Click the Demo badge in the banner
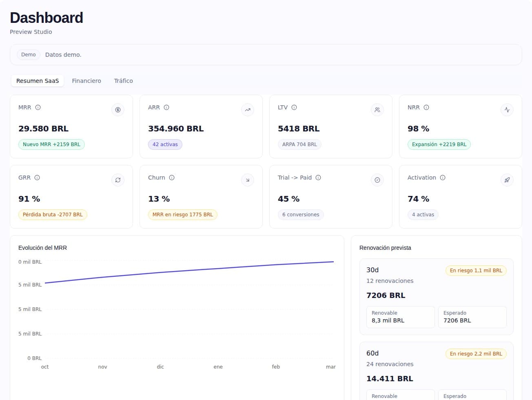 [29, 55]
